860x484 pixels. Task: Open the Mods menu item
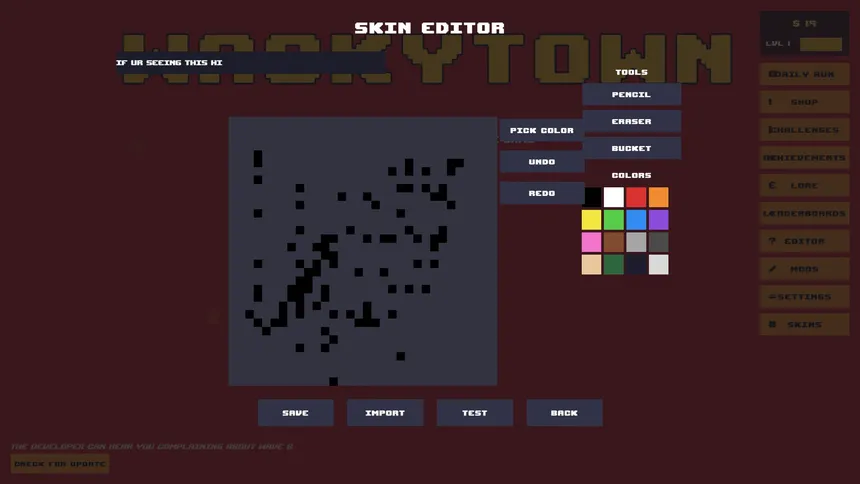(x=805, y=269)
